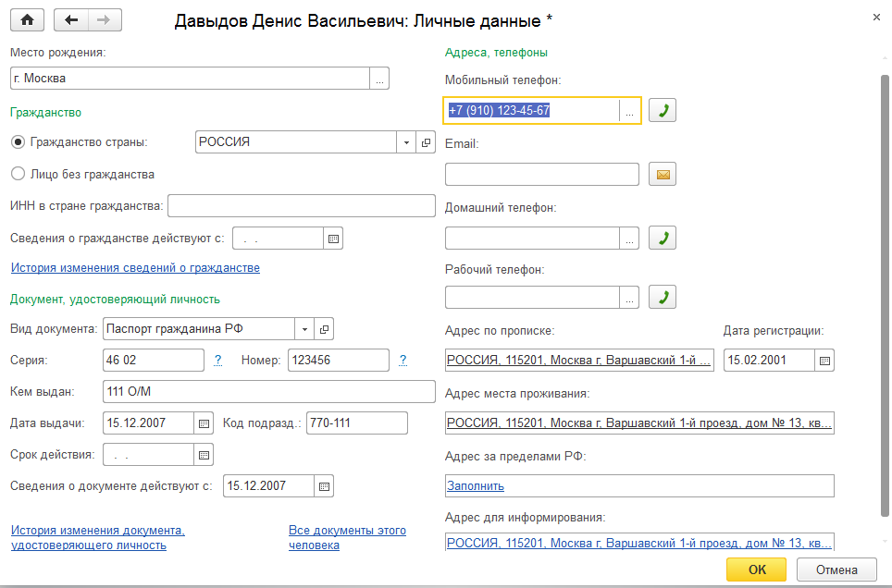The height and width of the screenshot is (588, 892).
Task: Navigate back with the left arrow
Action: coord(71,20)
